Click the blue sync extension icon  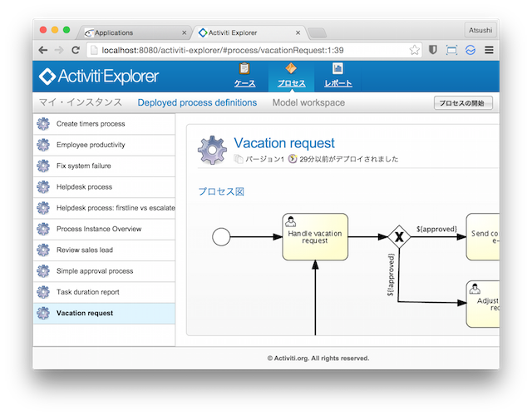click(x=470, y=50)
